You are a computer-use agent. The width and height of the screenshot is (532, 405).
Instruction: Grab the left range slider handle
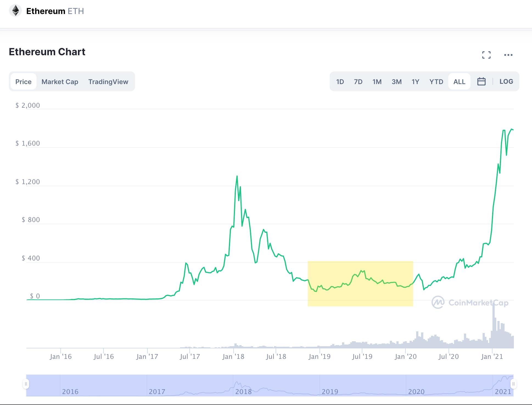point(26,384)
